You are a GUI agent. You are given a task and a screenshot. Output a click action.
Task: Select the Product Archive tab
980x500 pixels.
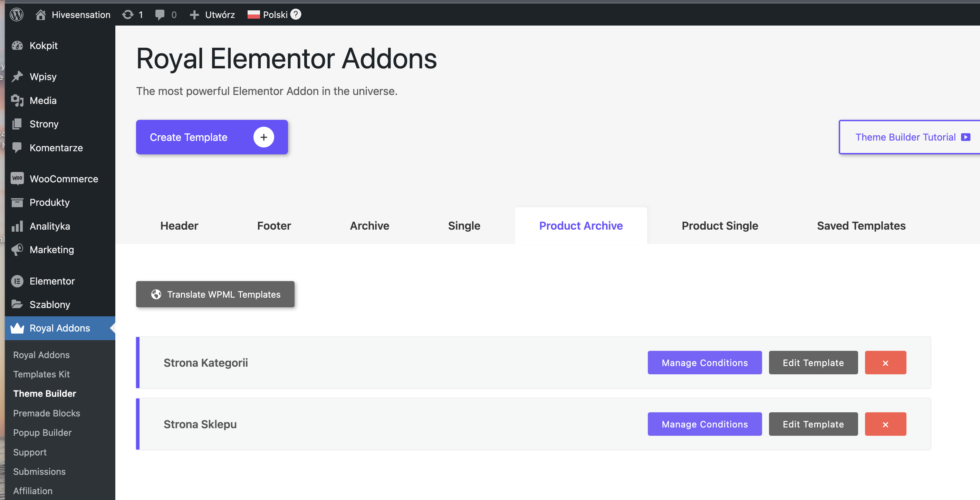[x=581, y=226]
